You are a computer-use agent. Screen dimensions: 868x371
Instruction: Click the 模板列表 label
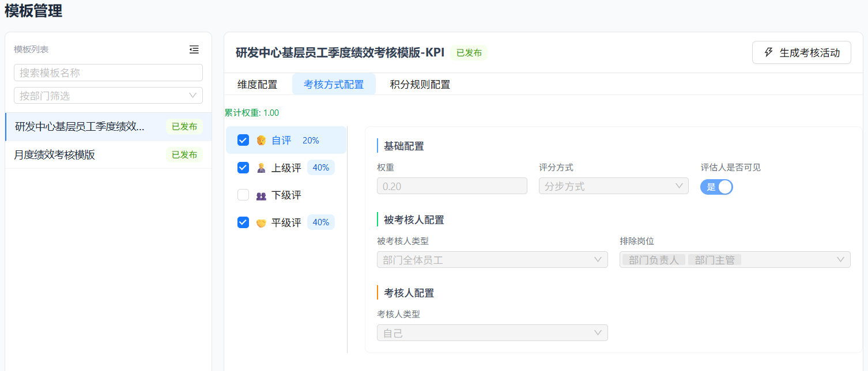31,50
